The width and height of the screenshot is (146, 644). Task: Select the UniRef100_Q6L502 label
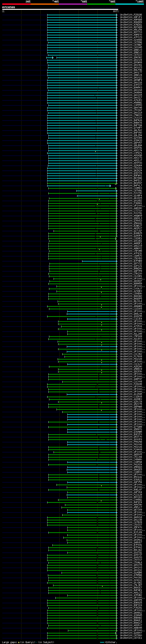tap(131, 130)
